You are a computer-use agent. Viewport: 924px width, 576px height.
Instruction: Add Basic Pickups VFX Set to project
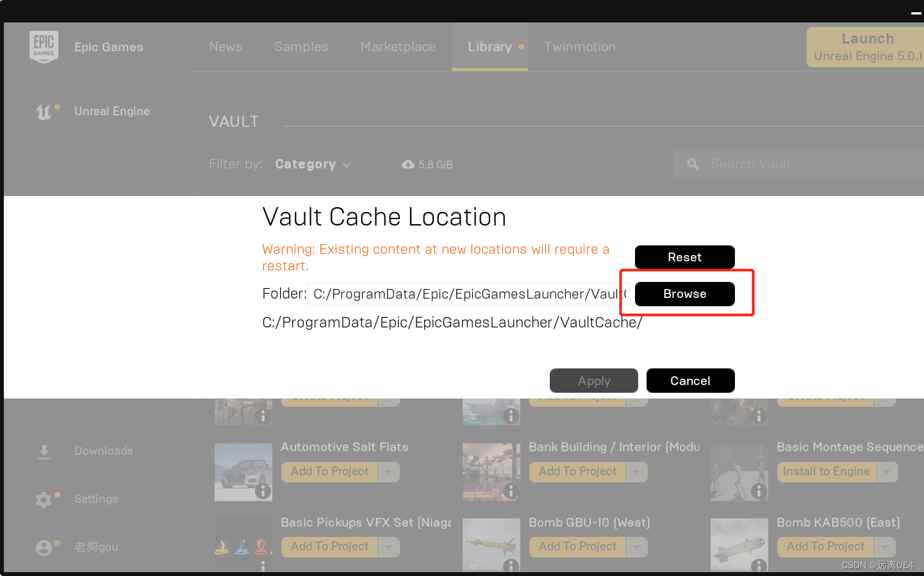330,547
